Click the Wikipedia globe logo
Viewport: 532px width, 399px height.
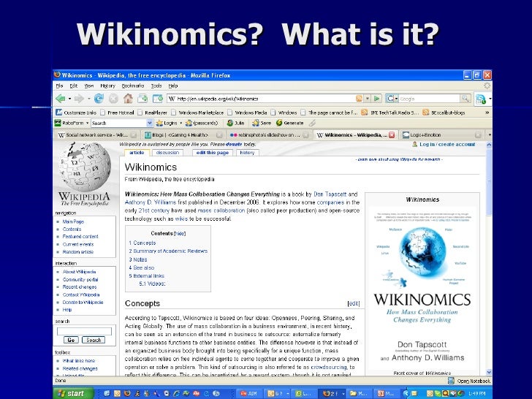[x=84, y=167]
